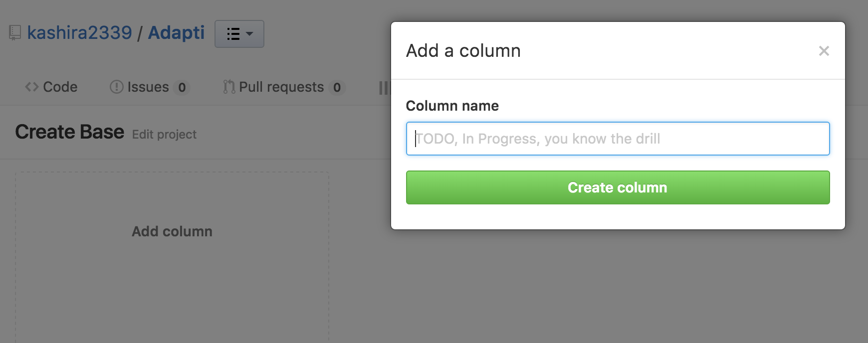Expand the list-style dropdown next to Adapti

pyautogui.click(x=239, y=34)
